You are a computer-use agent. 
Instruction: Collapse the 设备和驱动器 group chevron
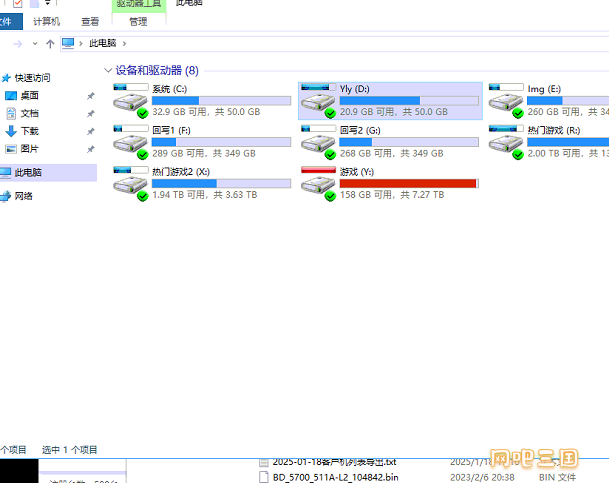pyautogui.click(x=108, y=71)
